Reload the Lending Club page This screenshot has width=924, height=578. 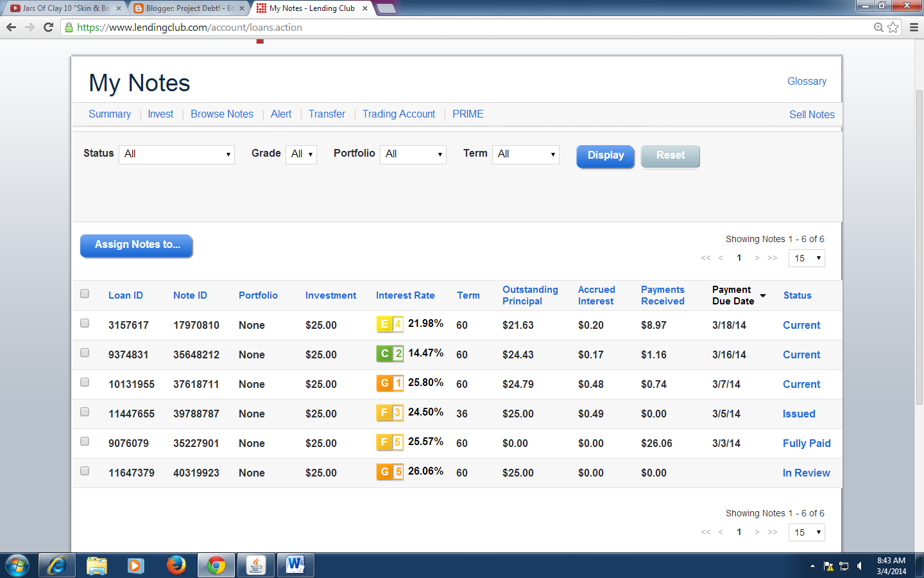tap(48, 28)
